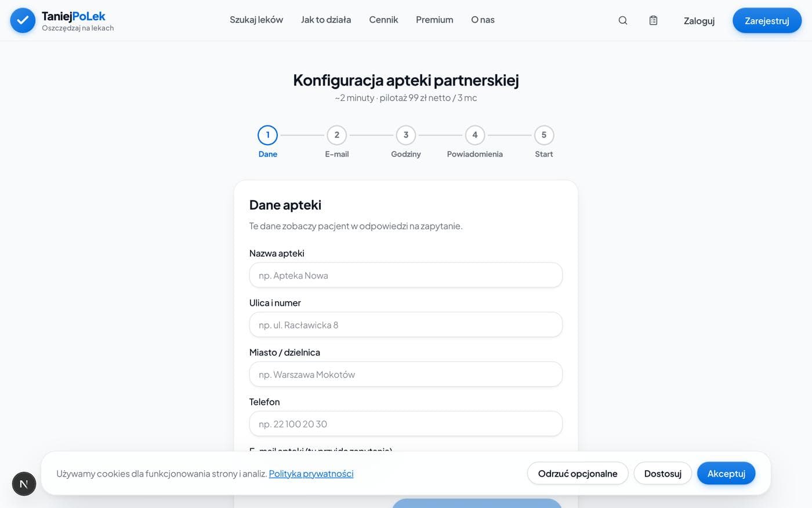Click the Zarejestruj button
The image size is (812, 508).
point(767,20)
